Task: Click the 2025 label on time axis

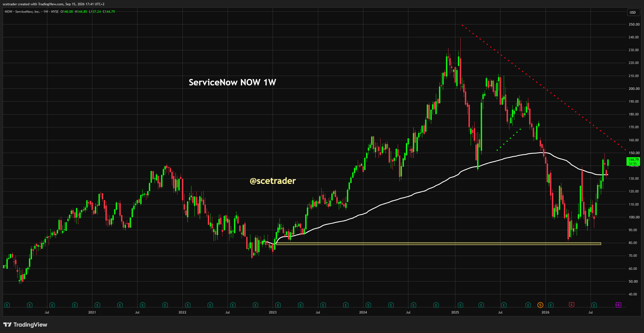Action: click(455, 312)
